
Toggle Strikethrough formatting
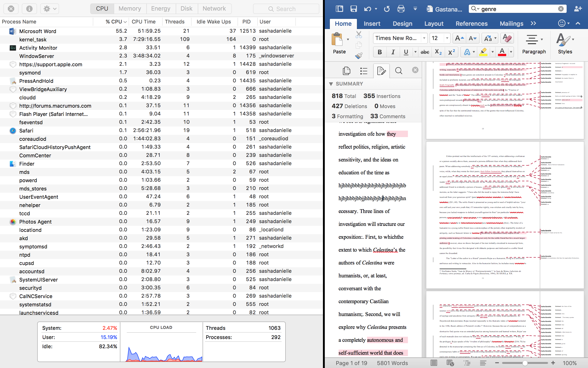click(425, 52)
